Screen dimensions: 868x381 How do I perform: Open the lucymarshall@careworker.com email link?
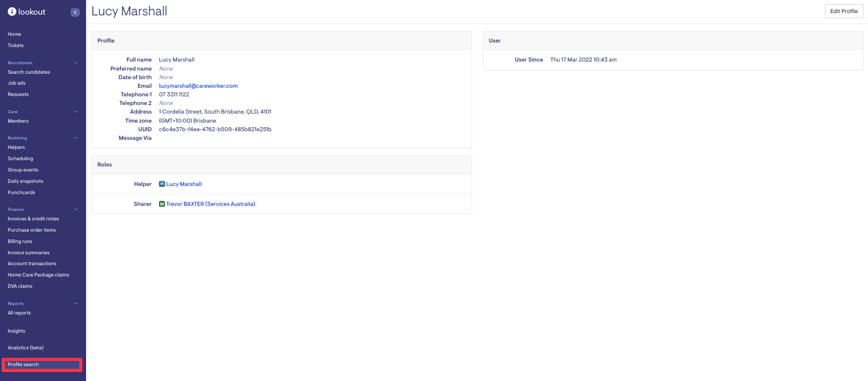198,86
